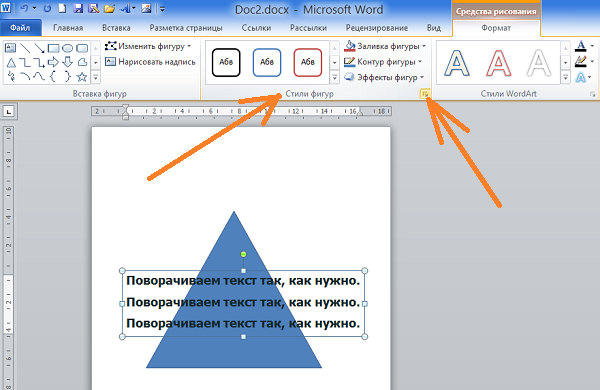
Task: Choose the red outlined WordArt style
Action: (x=498, y=63)
